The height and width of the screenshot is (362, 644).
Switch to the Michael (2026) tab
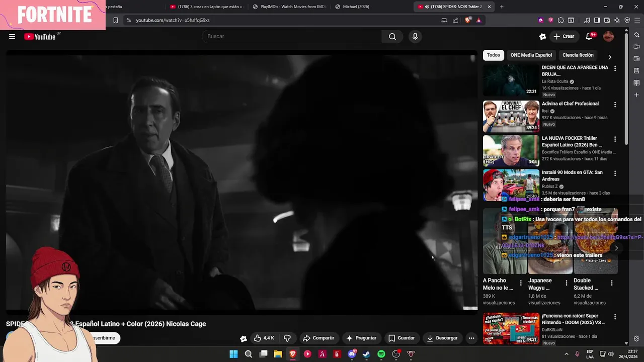(x=370, y=7)
